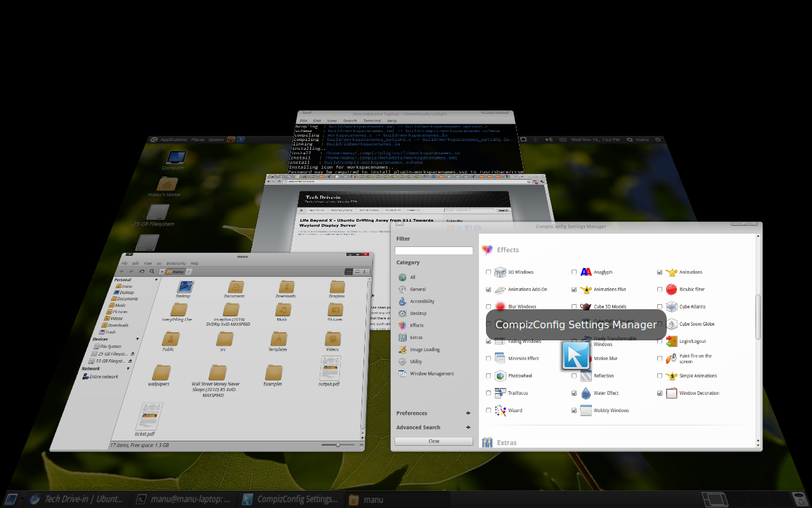Viewport: 812px width, 508px height.
Task: Click the Close button in CCSM
Action: tap(433, 441)
